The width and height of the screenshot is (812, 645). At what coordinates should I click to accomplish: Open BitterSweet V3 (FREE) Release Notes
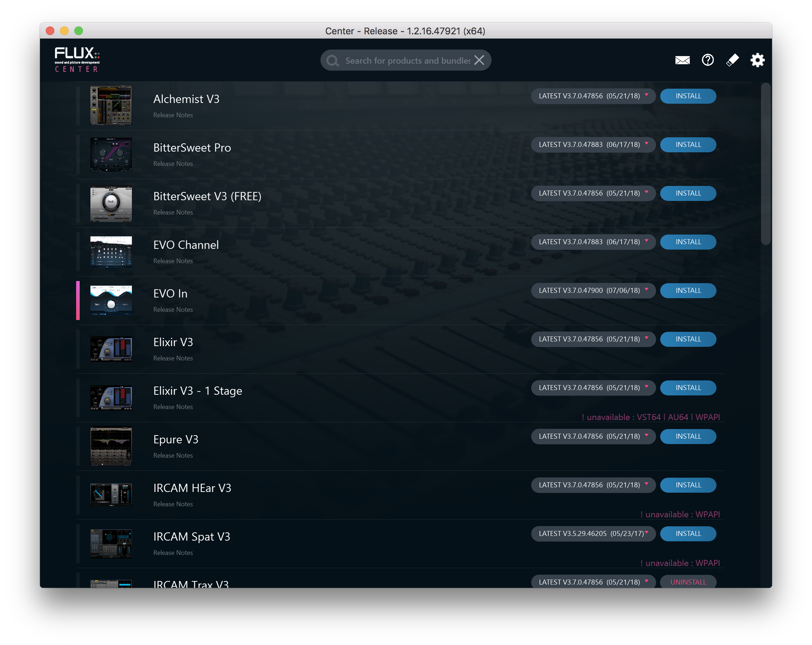click(x=173, y=212)
